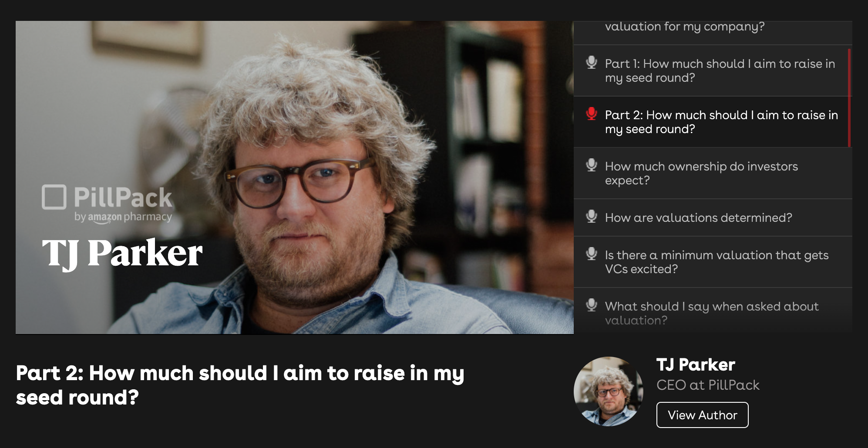The image size is (868, 448).
Task: Click CEO at PillPack subtitle text
Action: pos(708,385)
